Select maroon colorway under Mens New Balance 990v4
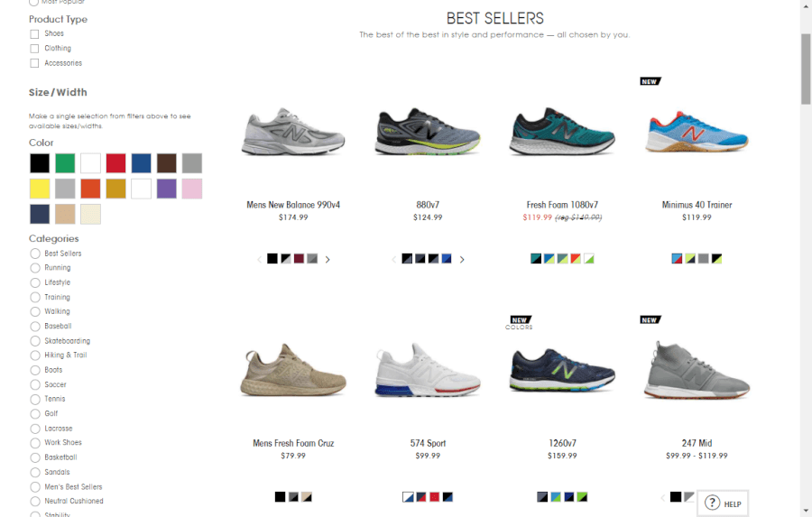Viewport: 812px width, 517px height. (x=299, y=258)
